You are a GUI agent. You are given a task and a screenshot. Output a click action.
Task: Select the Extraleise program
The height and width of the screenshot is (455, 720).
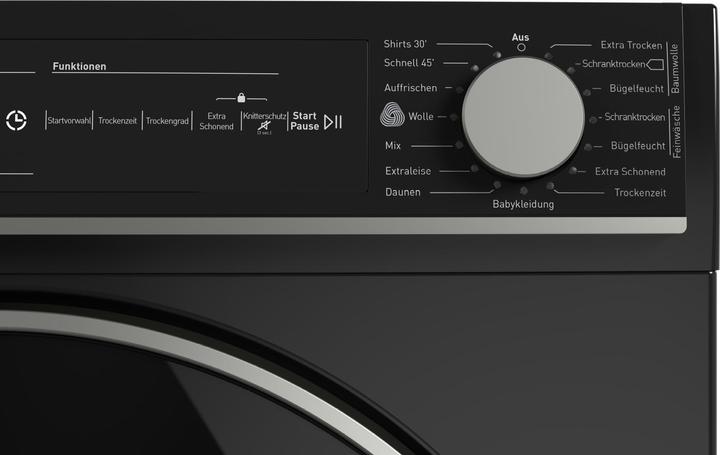pos(408,171)
